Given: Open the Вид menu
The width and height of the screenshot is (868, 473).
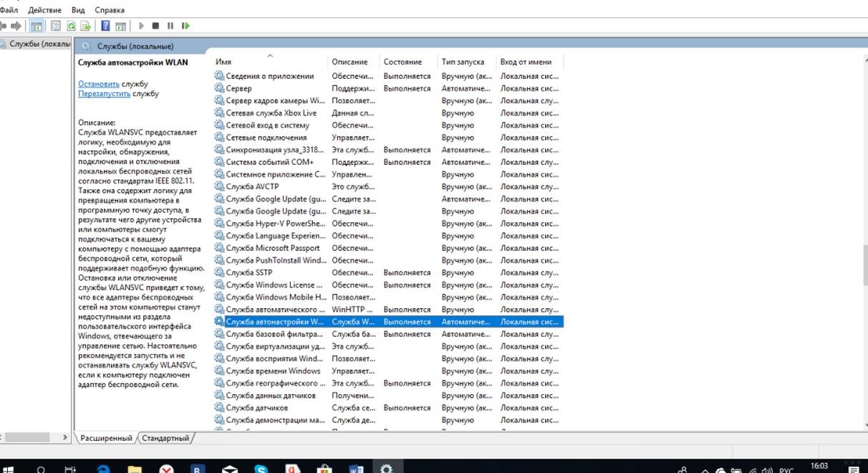Looking at the screenshot, I should [x=78, y=10].
